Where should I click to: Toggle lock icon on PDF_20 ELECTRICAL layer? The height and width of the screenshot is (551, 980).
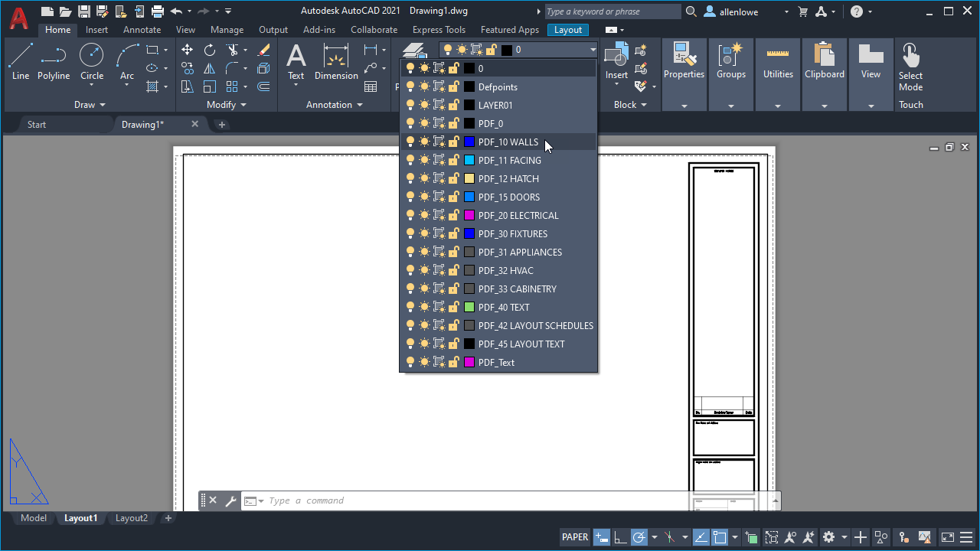(453, 215)
